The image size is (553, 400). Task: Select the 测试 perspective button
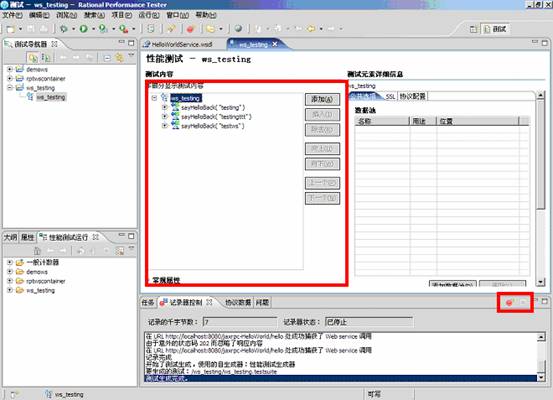pyautogui.click(x=496, y=29)
